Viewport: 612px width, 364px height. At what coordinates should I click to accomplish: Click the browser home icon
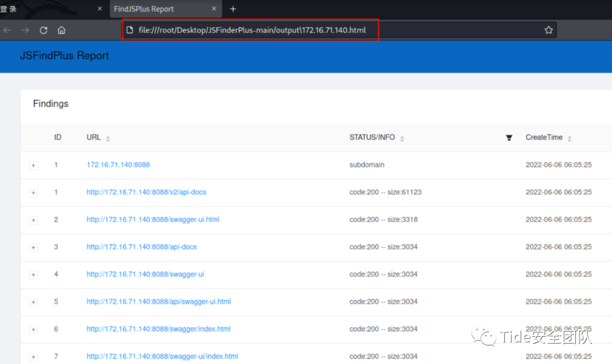coord(62,31)
